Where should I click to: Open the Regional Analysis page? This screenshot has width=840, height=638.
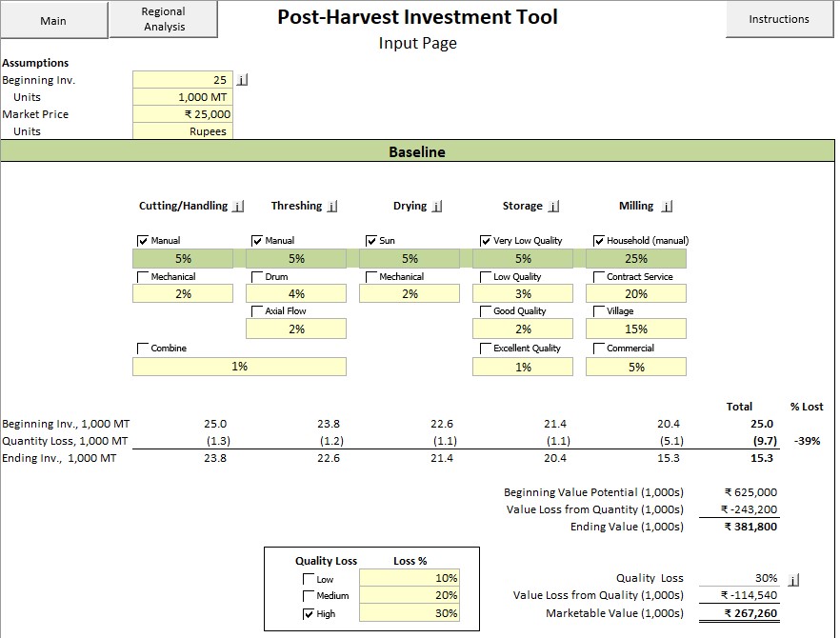pyautogui.click(x=163, y=19)
